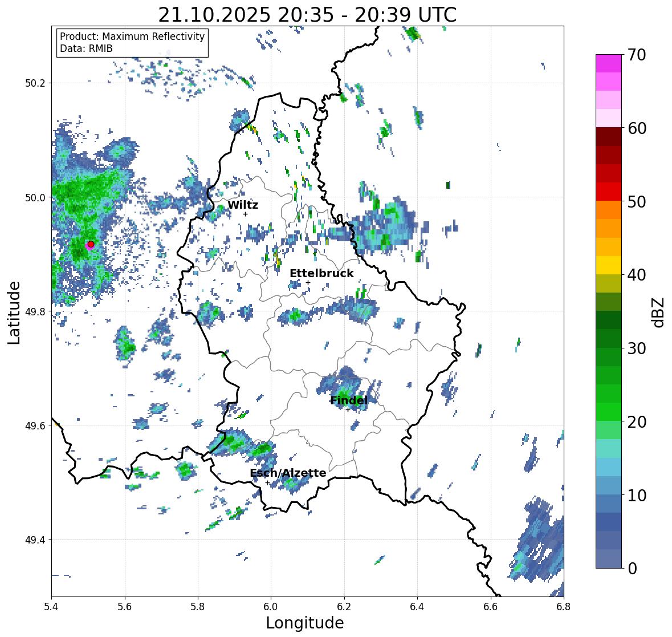Click the 5.6 longitude tick label

[x=125, y=607]
